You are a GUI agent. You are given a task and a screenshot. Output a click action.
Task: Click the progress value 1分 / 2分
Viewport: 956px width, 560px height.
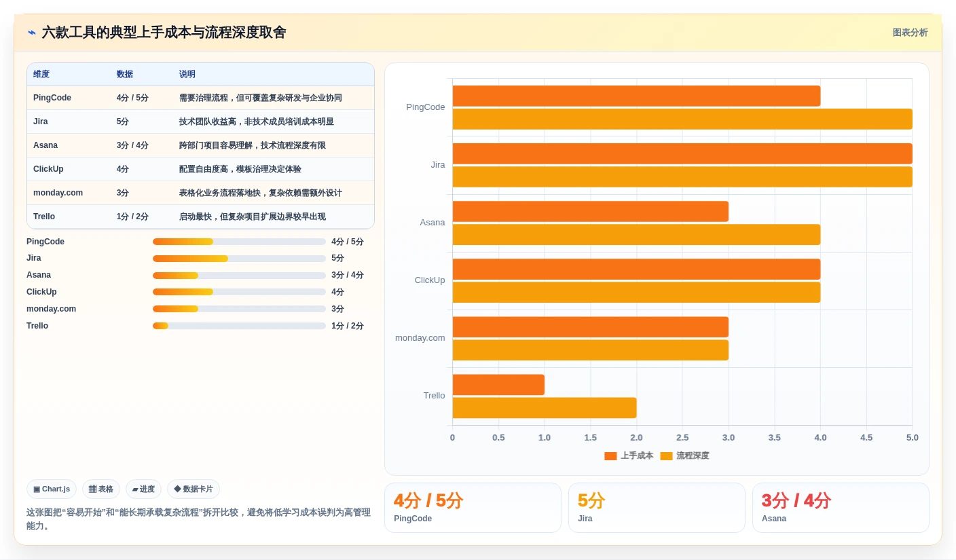pos(348,326)
